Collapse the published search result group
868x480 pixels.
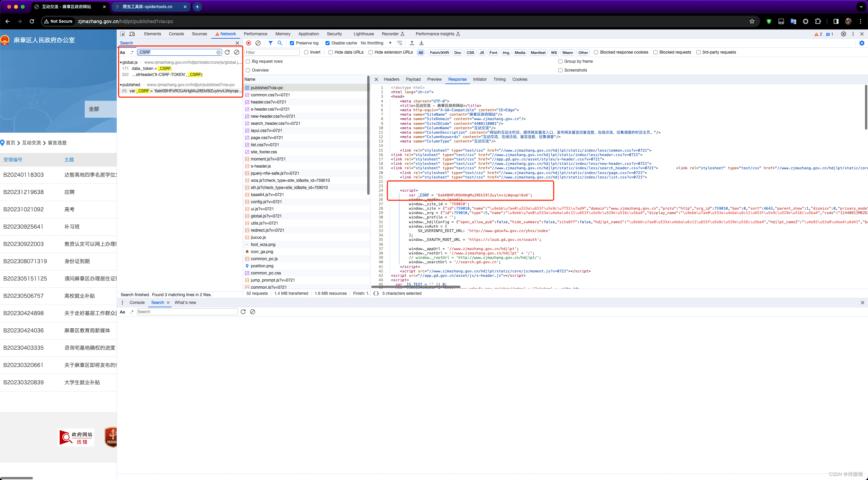pos(121,85)
